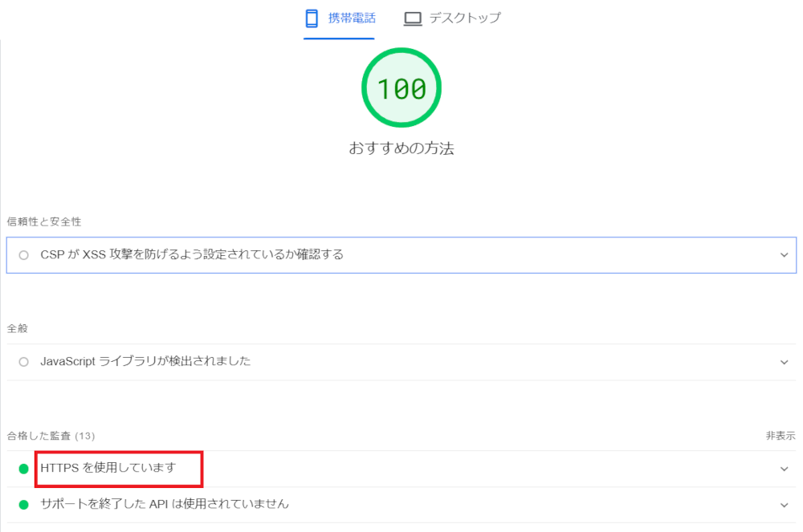Expand the HTTPS audit chevron
The height and width of the screenshot is (532, 803).
coord(785,469)
